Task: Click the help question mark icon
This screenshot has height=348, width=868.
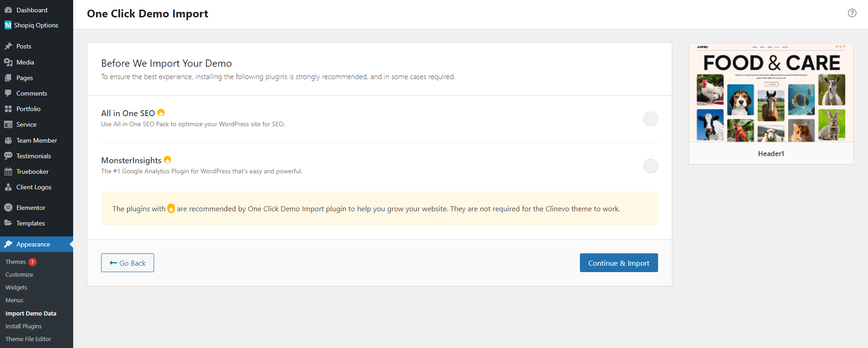Action: click(x=852, y=13)
